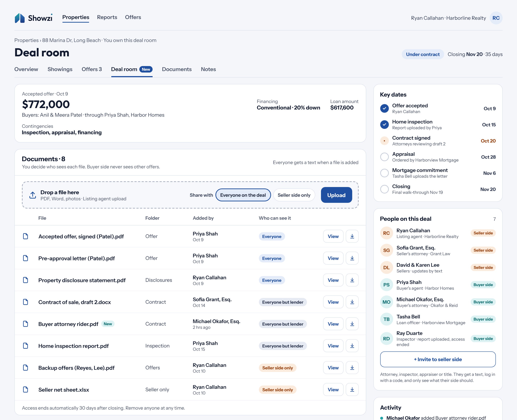Viewport: 517px width, 420px height.
Task: Click the Showzi logo icon
Action: click(x=20, y=18)
